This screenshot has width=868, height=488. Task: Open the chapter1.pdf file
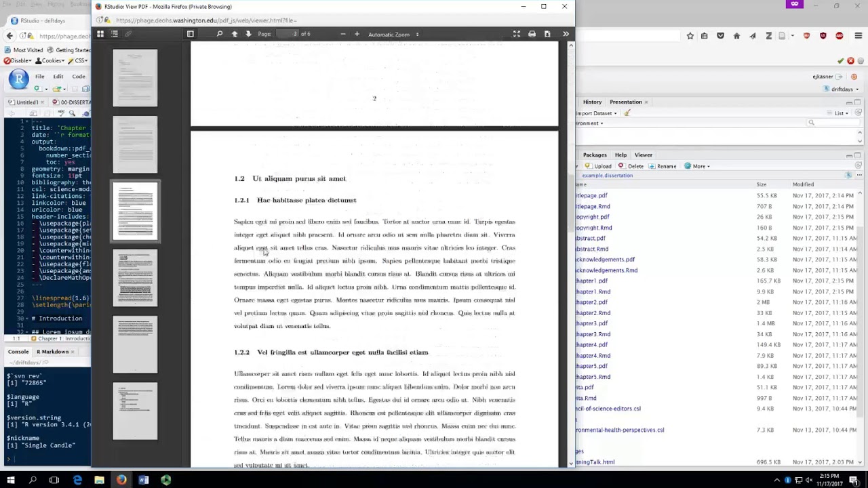coord(592,281)
